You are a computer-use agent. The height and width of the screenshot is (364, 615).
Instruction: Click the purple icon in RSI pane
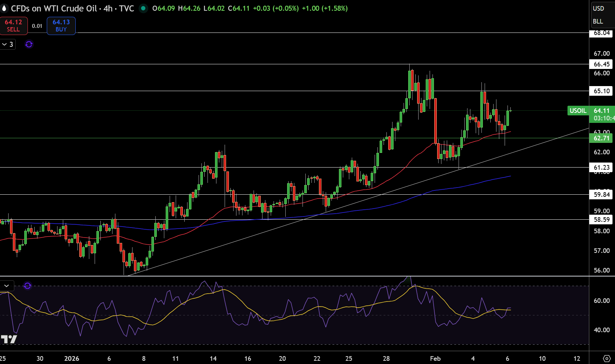[27, 286]
